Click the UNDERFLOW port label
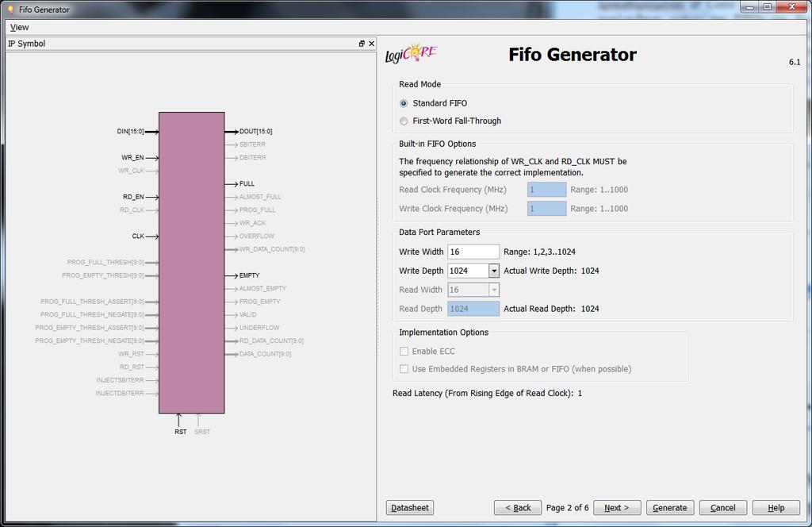This screenshot has width=812, height=527. point(259,328)
